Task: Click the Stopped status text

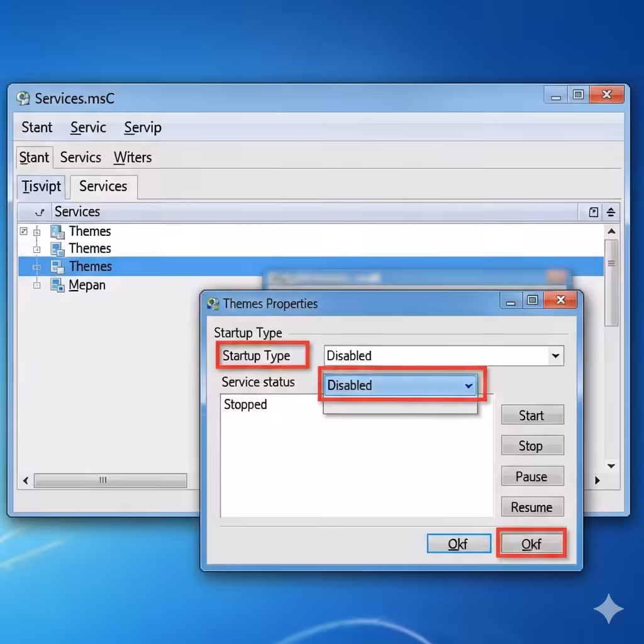Action: (x=245, y=404)
